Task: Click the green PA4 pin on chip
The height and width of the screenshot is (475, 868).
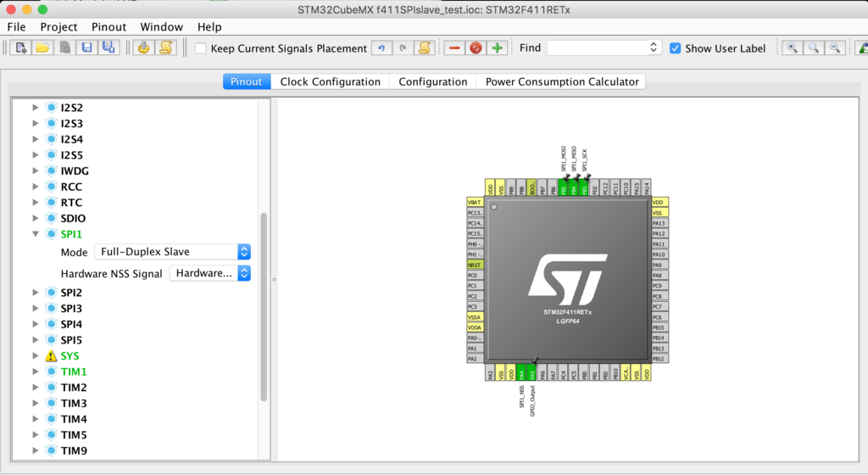Action: coord(521,372)
